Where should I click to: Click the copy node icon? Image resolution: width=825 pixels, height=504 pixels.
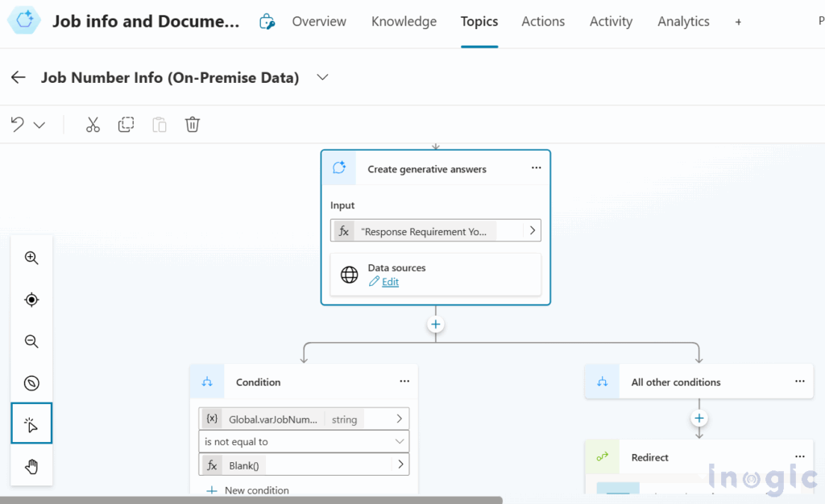126,125
